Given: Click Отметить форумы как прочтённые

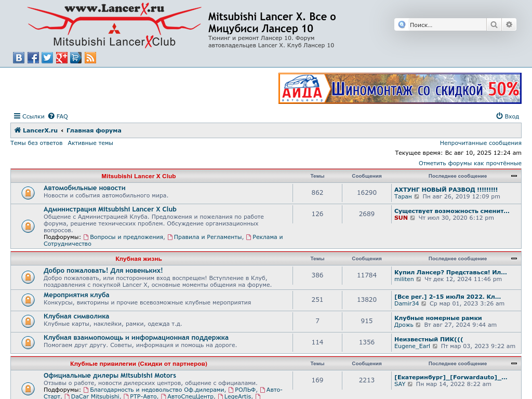Looking at the screenshot, I should tap(470, 163).
